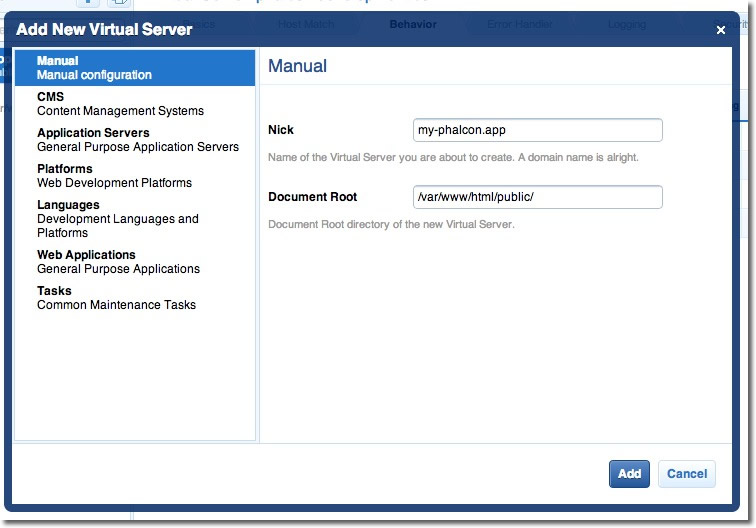Click the Manual heading in right pane
Image resolution: width=756 pixels, height=528 pixels.
point(298,66)
